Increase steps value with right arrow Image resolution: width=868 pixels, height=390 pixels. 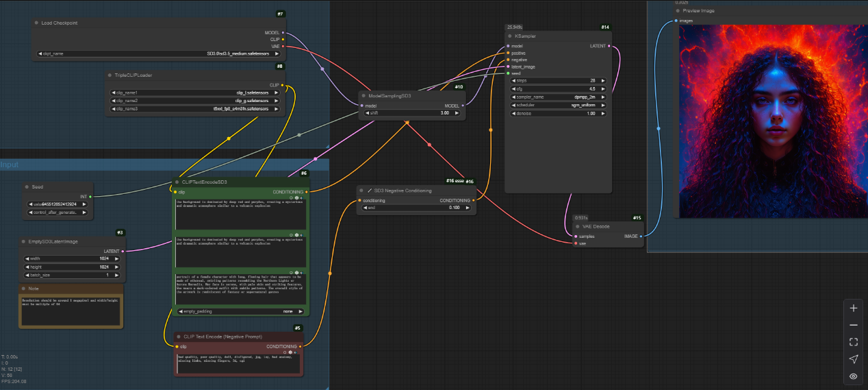pos(603,80)
